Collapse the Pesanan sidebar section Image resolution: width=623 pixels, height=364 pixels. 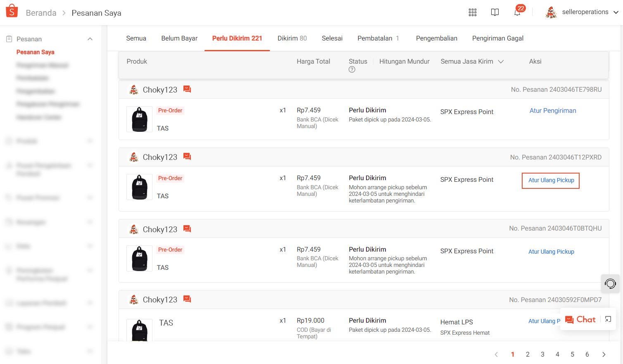coord(90,39)
